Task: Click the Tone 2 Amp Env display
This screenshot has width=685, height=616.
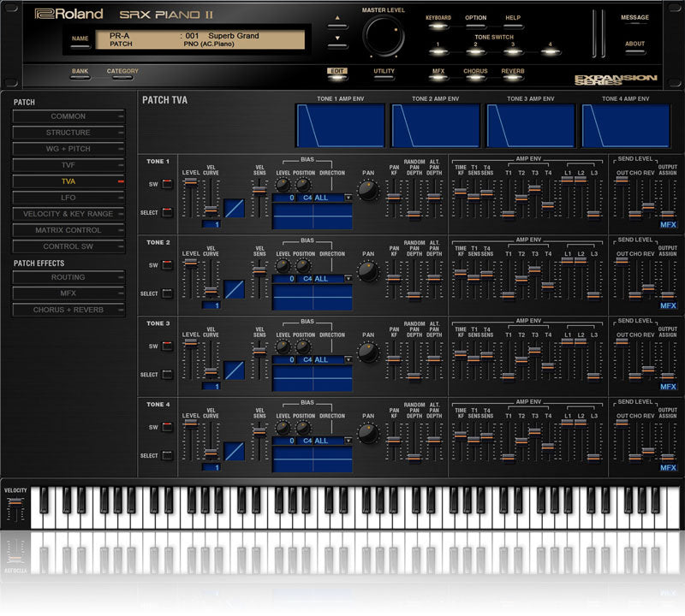Action: (x=436, y=126)
